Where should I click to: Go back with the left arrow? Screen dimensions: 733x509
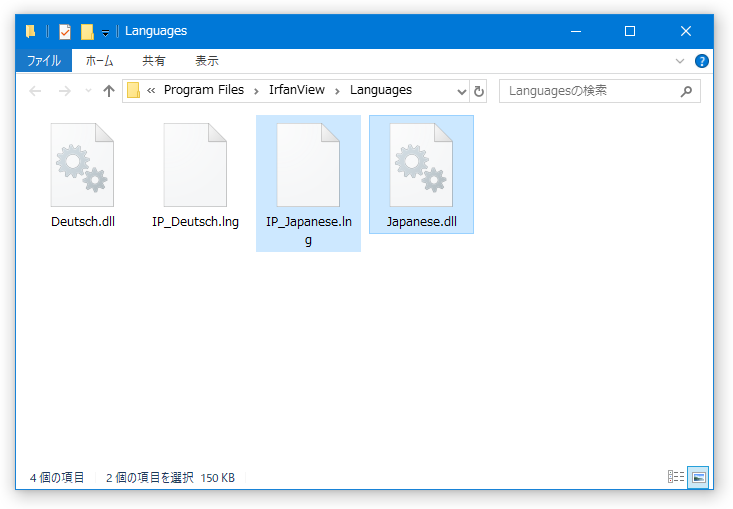click(36, 91)
